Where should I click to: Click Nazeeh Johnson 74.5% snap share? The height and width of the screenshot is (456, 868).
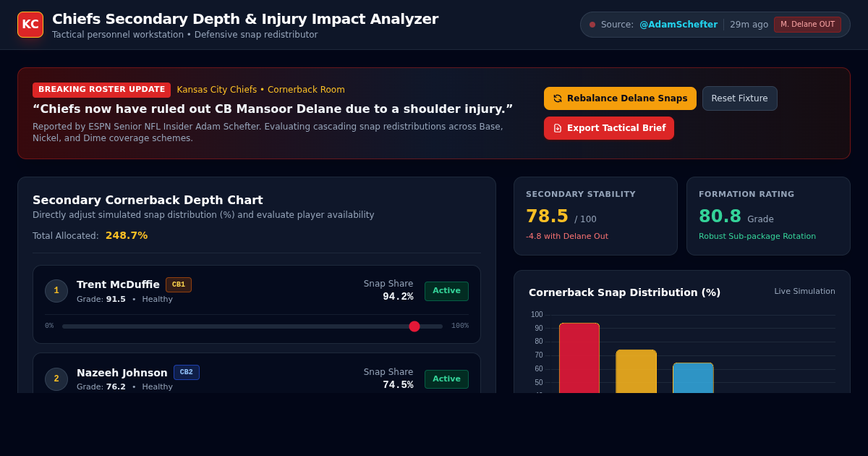click(398, 385)
